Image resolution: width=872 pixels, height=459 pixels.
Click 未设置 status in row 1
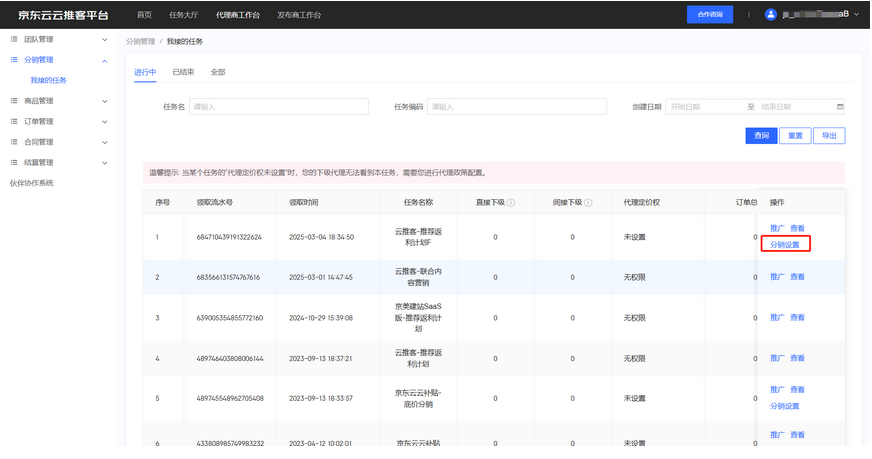pyautogui.click(x=635, y=237)
